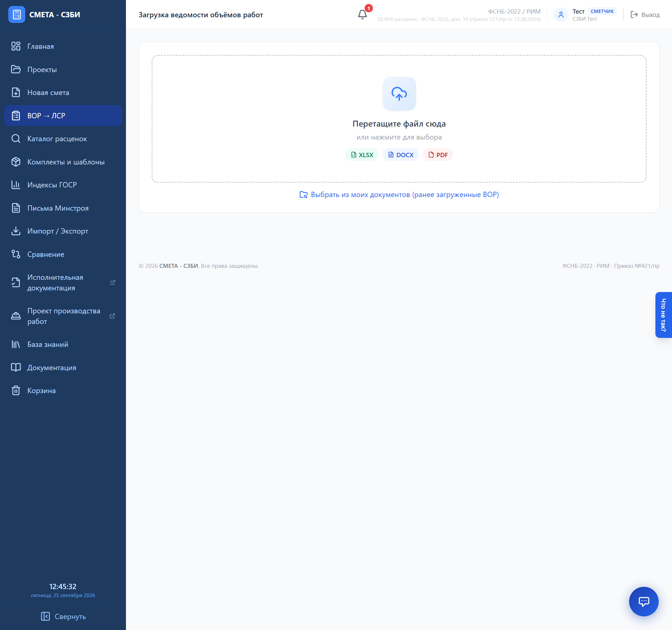Click Выход to log out

(645, 15)
